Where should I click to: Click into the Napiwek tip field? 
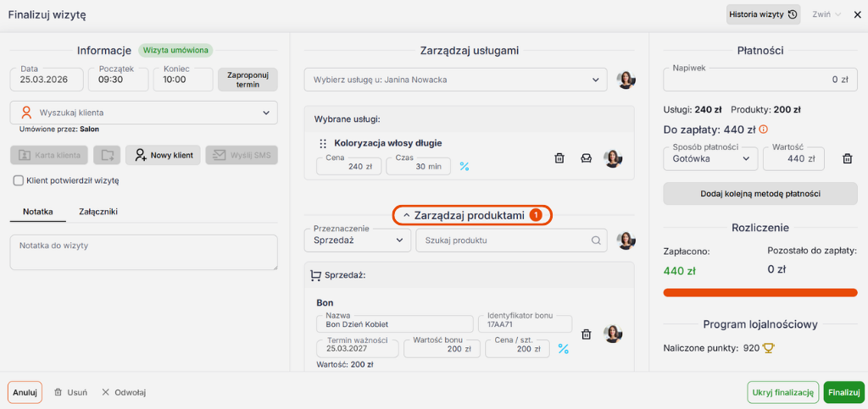pyautogui.click(x=759, y=80)
